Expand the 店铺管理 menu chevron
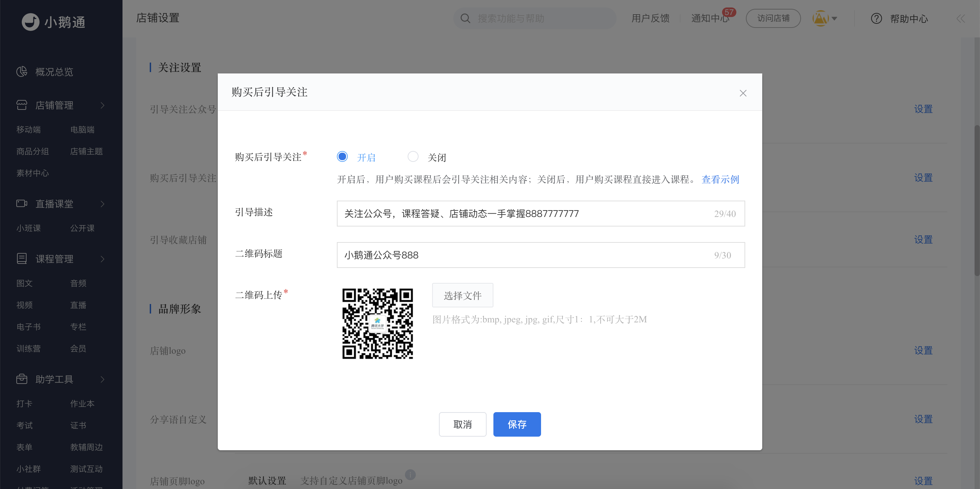This screenshot has height=489, width=980. point(102,105)
